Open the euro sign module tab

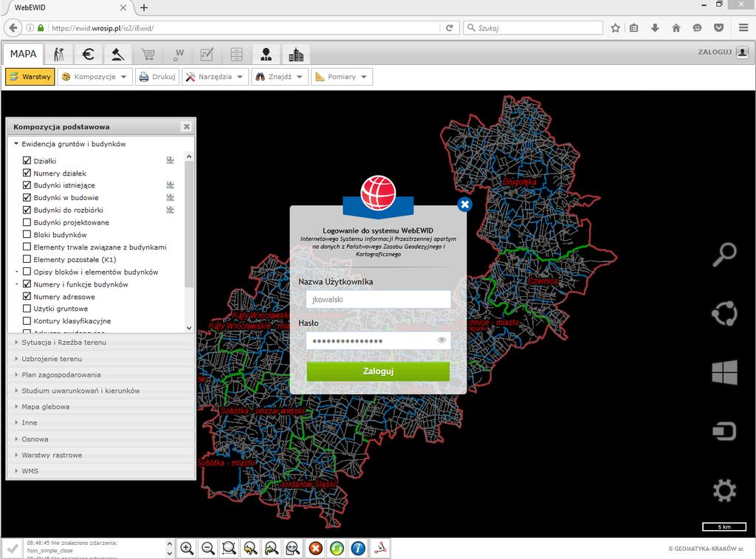88,54
